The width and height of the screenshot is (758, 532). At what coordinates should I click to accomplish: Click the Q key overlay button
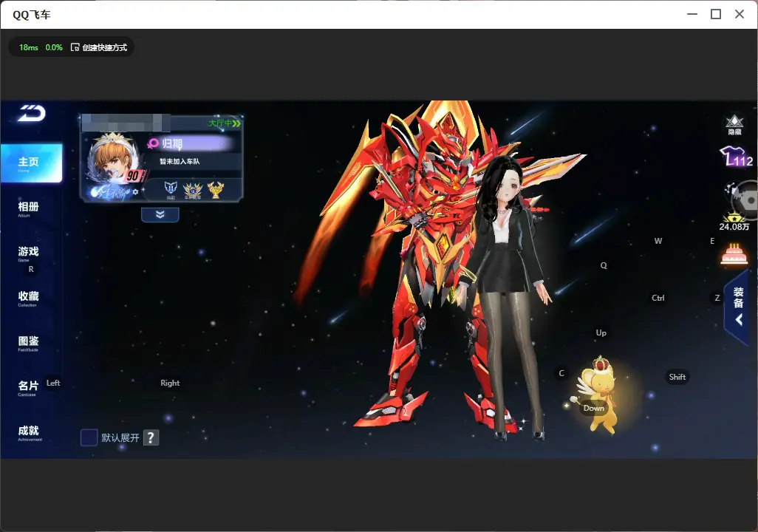[x=604, y=265]
